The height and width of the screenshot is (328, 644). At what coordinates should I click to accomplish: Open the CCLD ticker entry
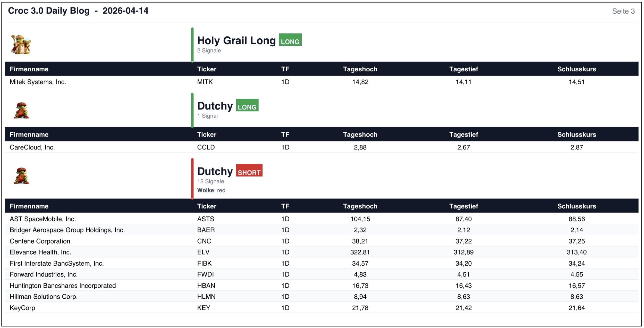(x=206, y=147)
